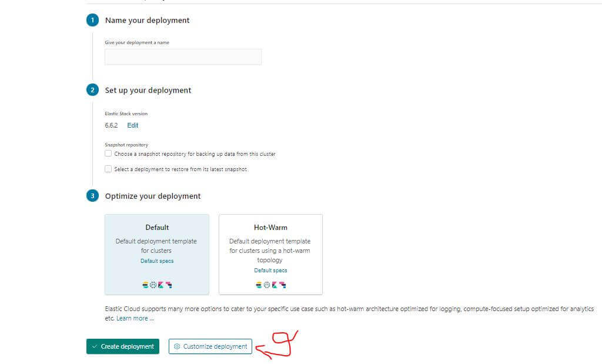Click the Kibana icon in Default card
Viewport: 602px width, 364px height.
(160, 285)
